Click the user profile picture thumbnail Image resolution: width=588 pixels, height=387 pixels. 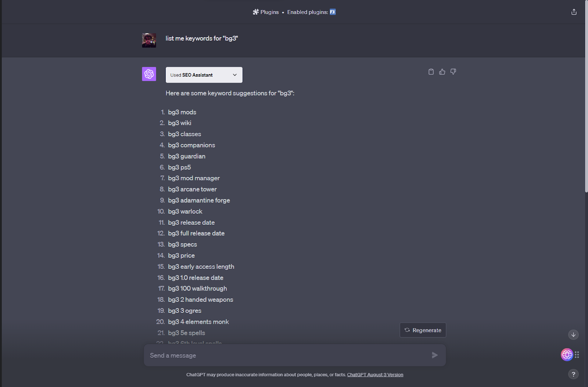149,40
